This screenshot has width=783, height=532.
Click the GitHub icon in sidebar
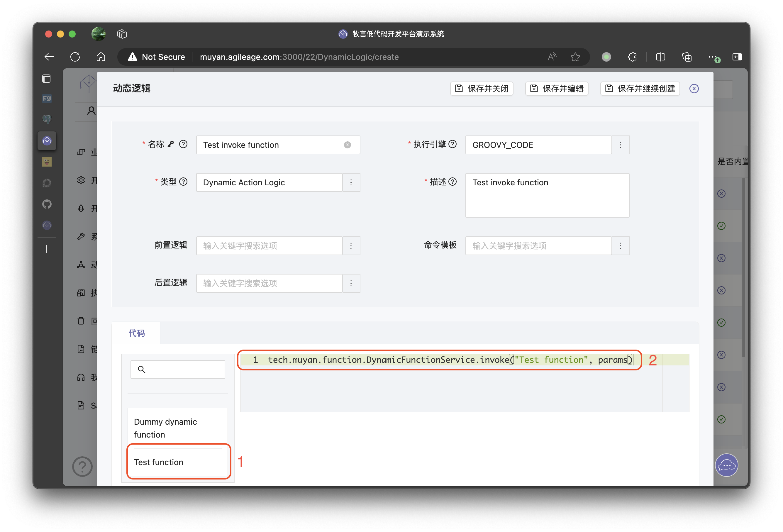47,204
